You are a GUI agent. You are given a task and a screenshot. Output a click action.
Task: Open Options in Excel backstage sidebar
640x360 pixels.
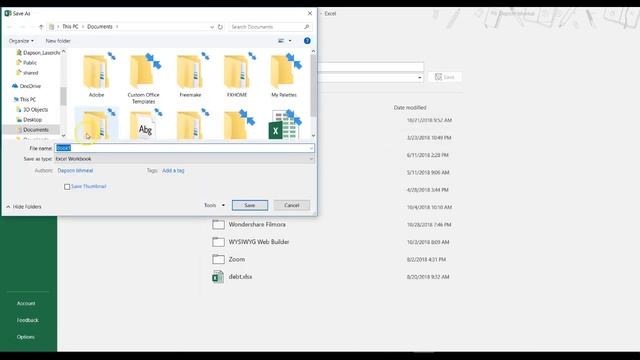pos(26,337)
